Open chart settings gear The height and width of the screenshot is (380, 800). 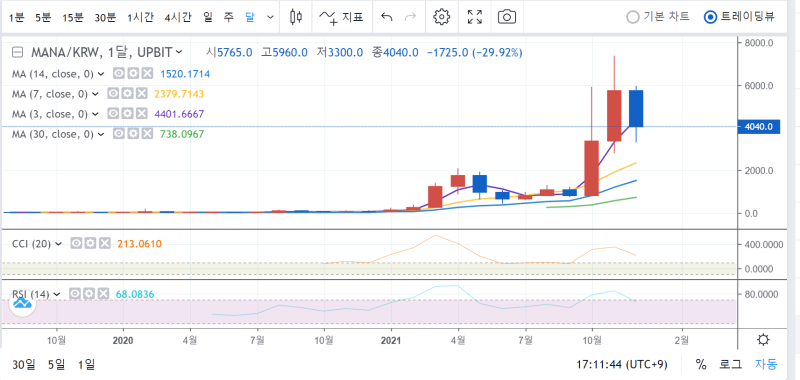point(441,17)
